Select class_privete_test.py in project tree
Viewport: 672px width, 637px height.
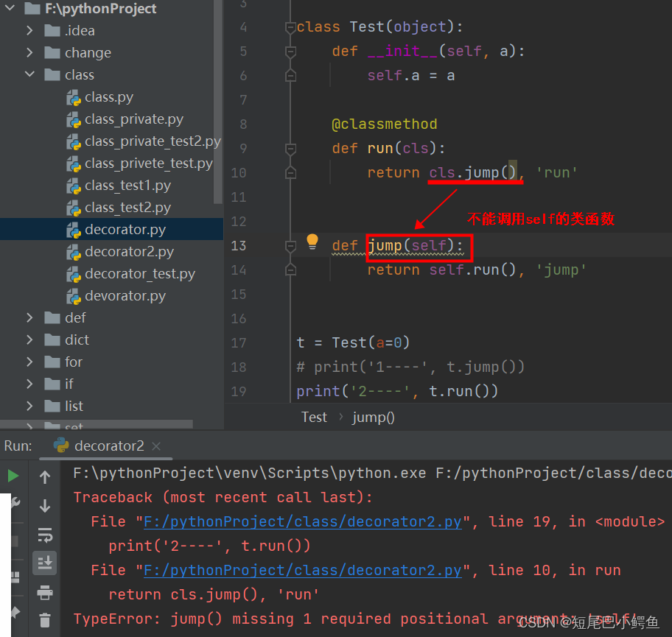coord(149,163)
